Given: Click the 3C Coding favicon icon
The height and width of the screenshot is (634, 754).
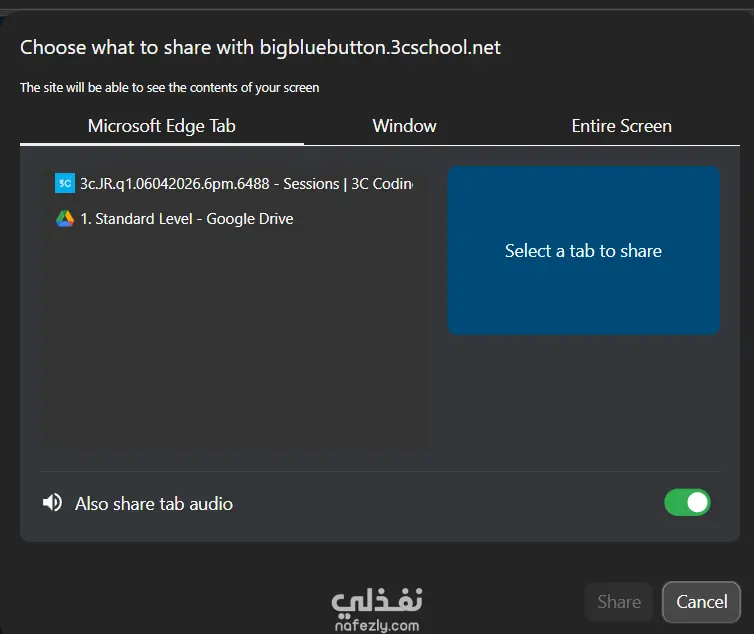Looking at the screenshot, I should pyautogui.click(x=65, y=183).
